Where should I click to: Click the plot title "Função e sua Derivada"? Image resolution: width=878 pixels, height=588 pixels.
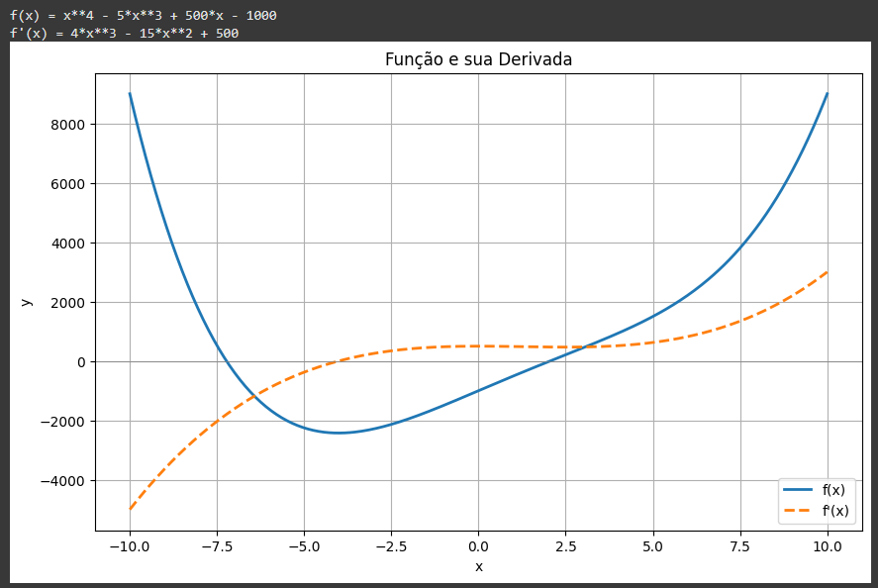[x=478, y=60]
